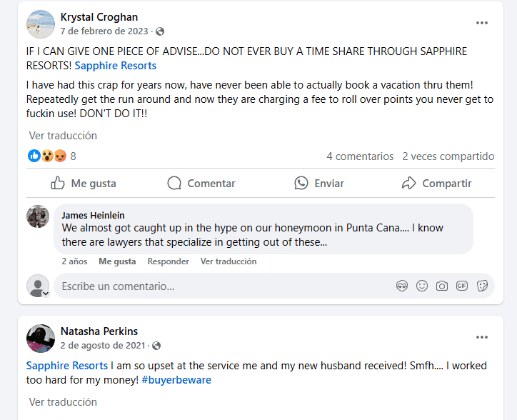The image size is (517, 420).
Task: Like James Heinlein's comment
Action: click(x=117, y=261)
